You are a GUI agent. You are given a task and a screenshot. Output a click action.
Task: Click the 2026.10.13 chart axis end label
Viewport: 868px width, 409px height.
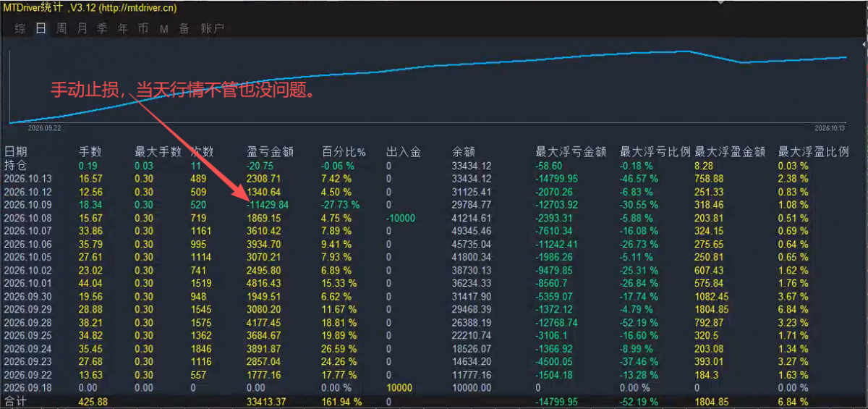point(830,127)
